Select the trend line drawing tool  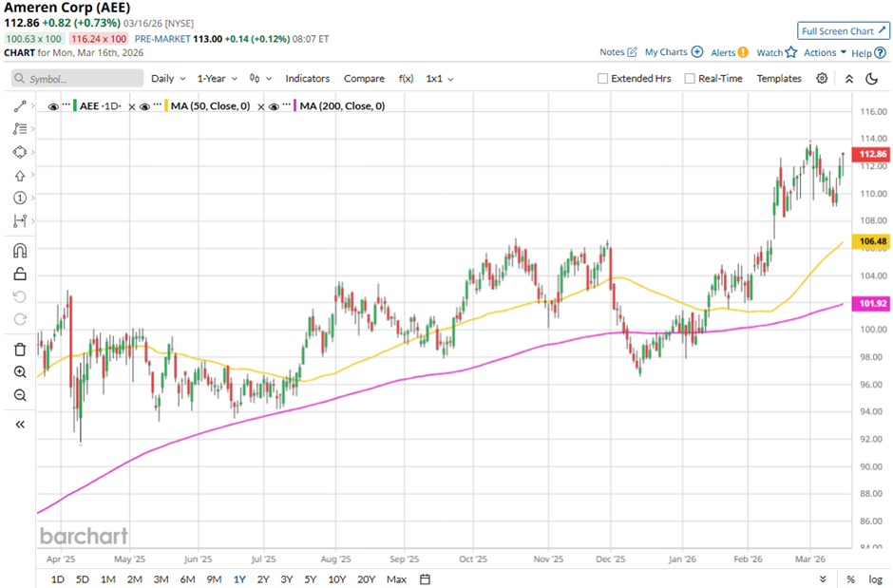pyautogui.click(x=19, y=106)
